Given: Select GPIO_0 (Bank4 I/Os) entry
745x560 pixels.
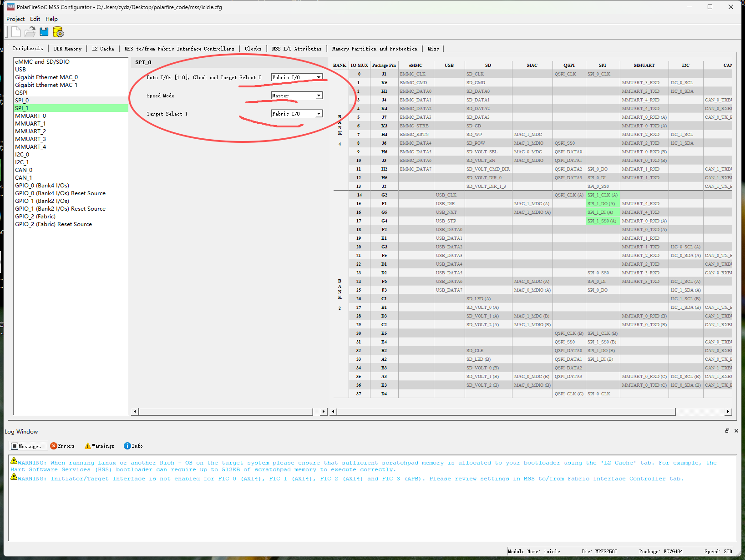Looking at the screenshot, I should (x=71, y=186).
